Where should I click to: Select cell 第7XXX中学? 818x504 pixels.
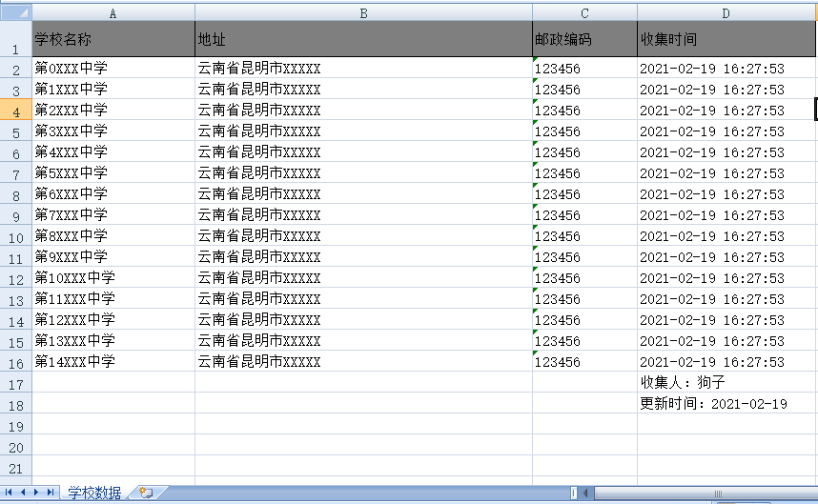113,214
